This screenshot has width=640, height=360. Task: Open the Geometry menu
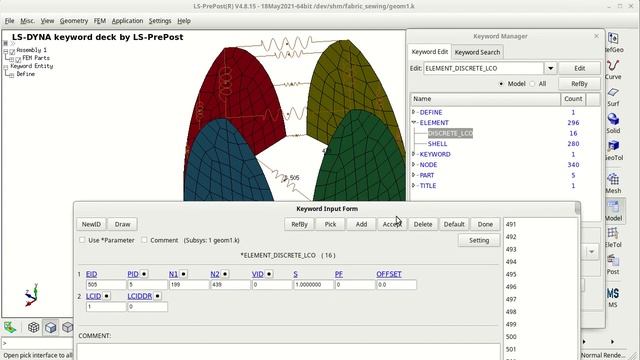(74, 21)
